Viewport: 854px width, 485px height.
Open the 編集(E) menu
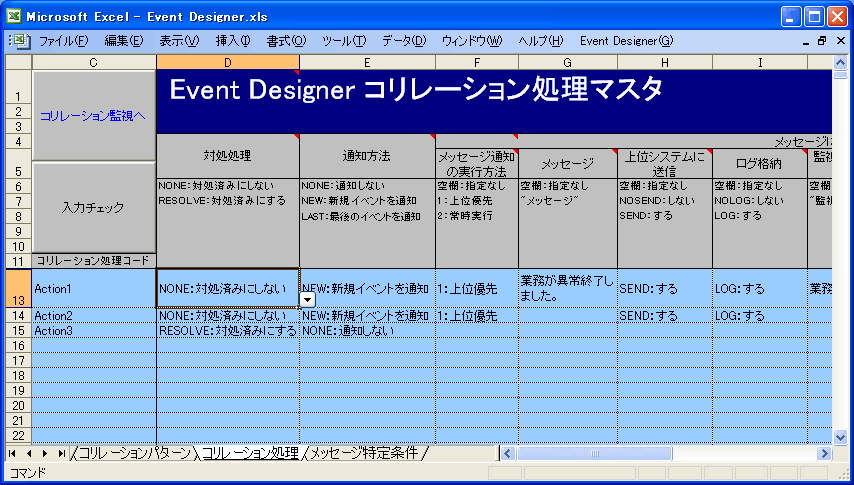(124, 41)
